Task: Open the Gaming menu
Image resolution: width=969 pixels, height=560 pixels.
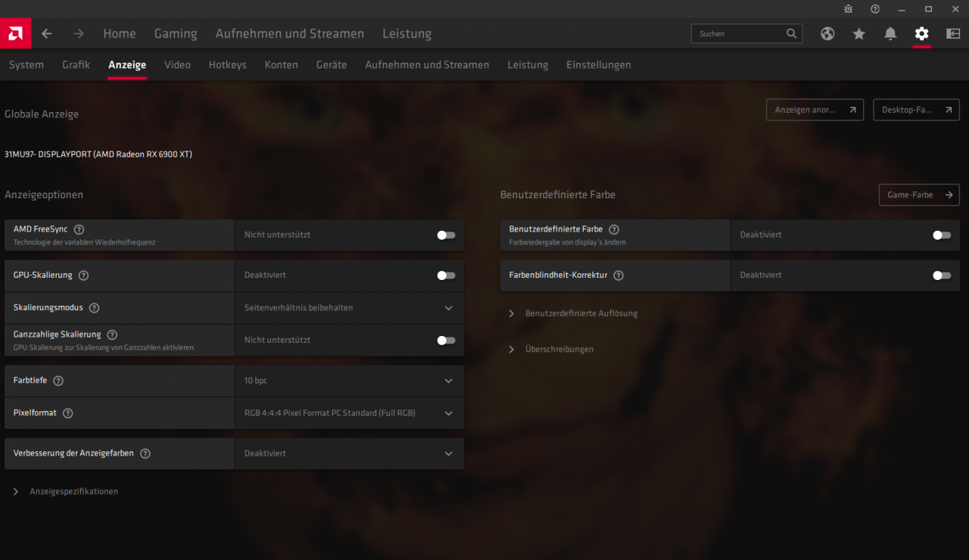Action: (x=176, y=33)
